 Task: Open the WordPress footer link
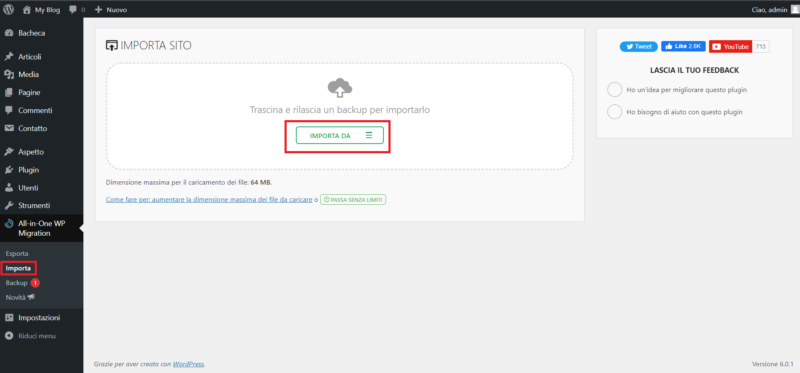pos(188,364)
